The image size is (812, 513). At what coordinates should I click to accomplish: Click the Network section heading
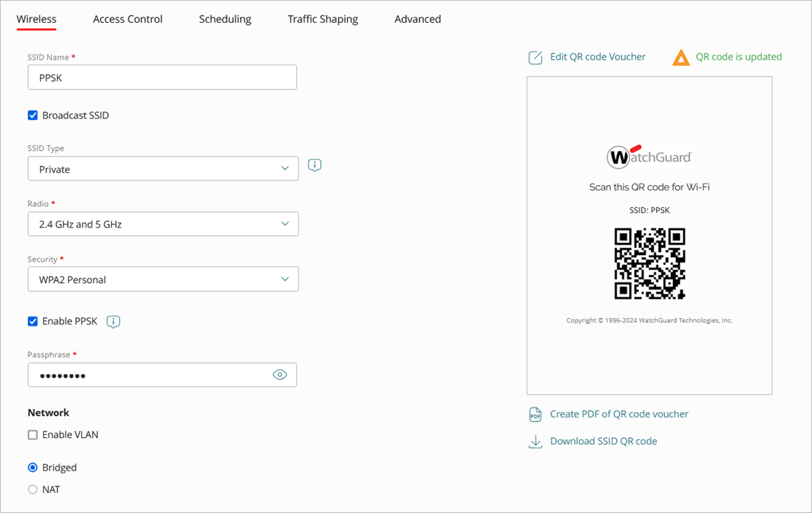(x=48, y=413)
